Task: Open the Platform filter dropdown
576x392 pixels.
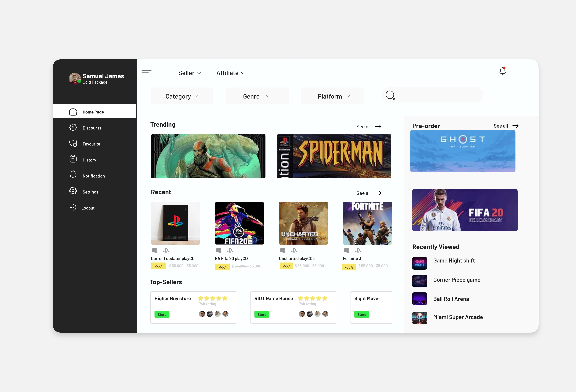Action: (x=332, y=96)
